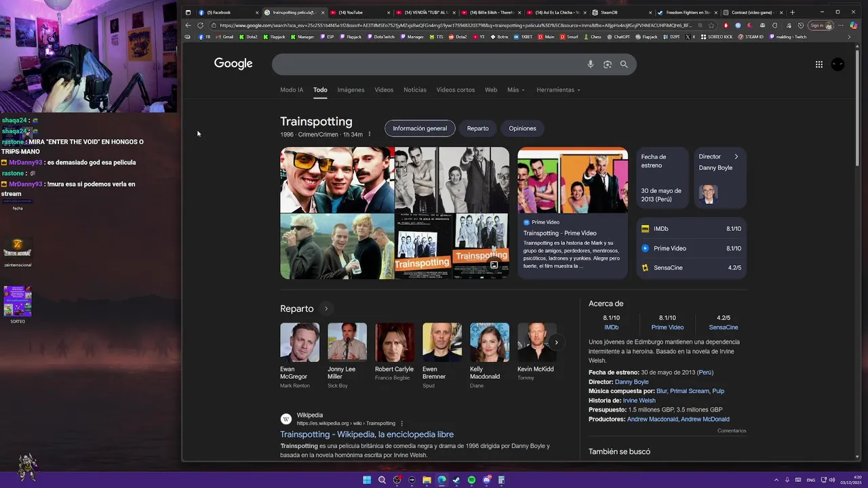Click the browser back arrow

click(x=189, y=25)
